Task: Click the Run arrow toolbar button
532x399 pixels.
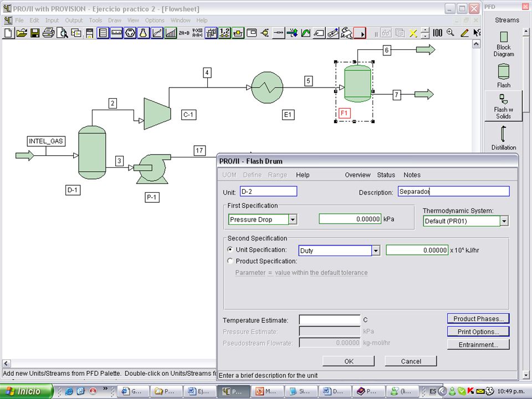Action: click(360, 33)
